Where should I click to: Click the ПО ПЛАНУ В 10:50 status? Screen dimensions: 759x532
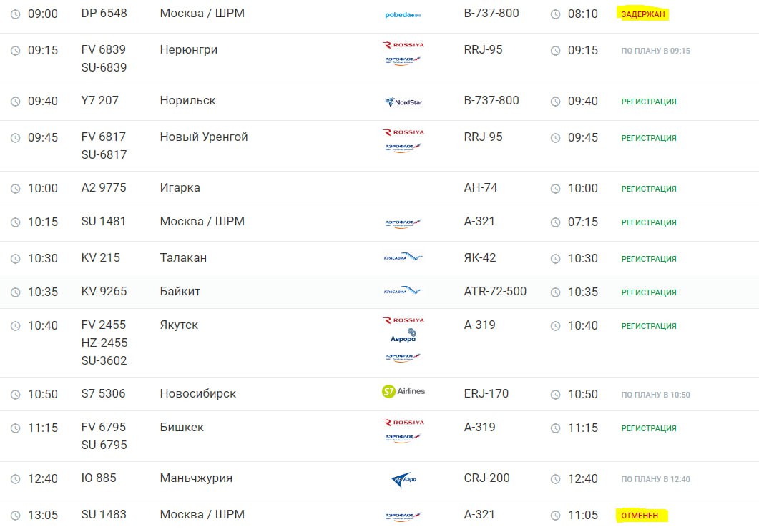(655, 395)
